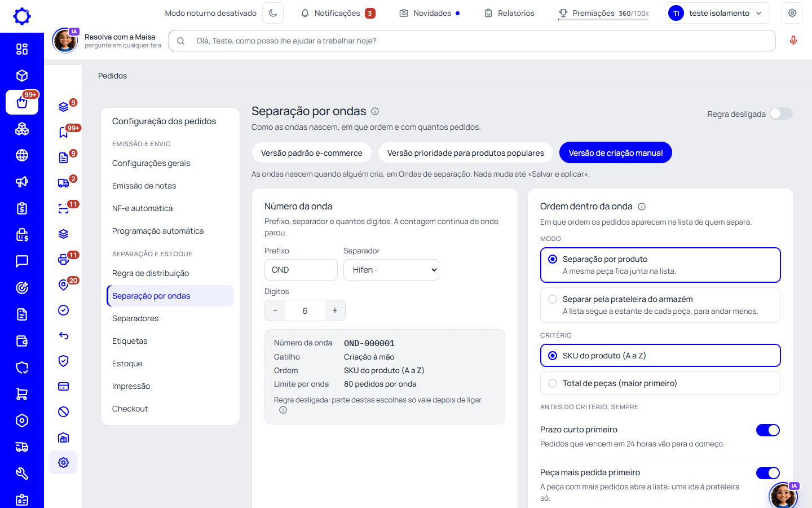Viewport: 812px width, 508px height.
Task: Expand teste isolamento account menu
Action: pos(717,13)
